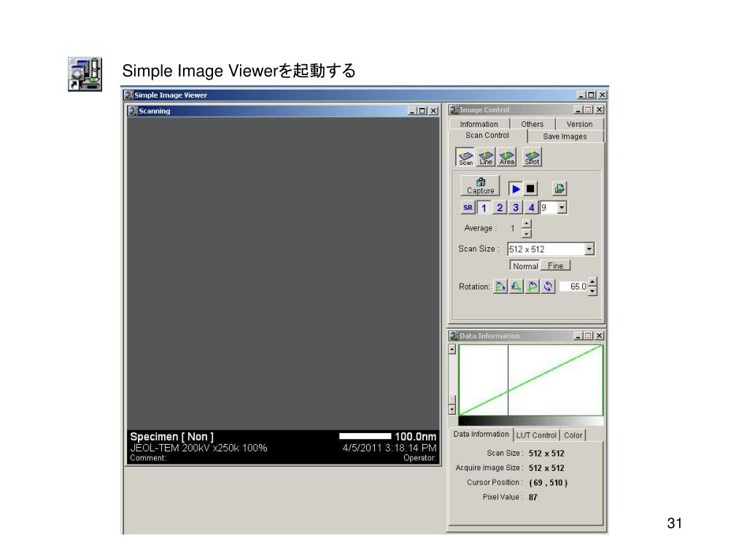Increase Rotation angle with up arrow
The width and height of the screenshot is (747, 560).
[592, 282]
